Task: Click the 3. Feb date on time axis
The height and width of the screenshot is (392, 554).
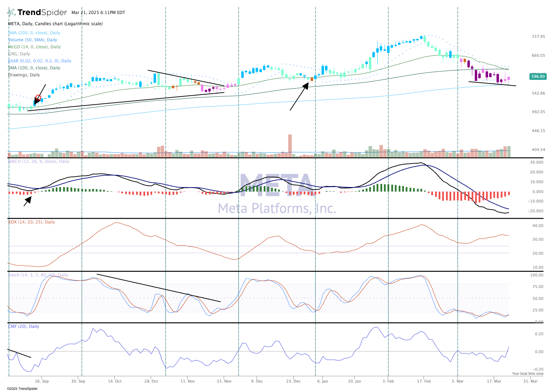Action: tap(388, 381)
